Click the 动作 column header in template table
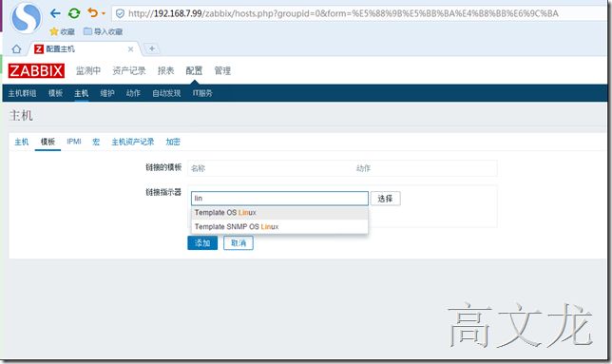 pos(363,168)
